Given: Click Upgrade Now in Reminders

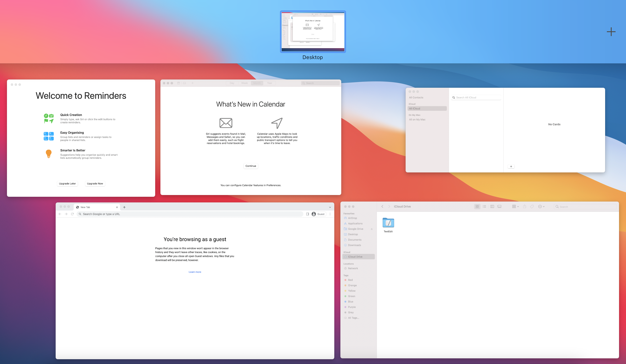Looking at the screenshot, I should pyautogui.click(x=95, y=184).
